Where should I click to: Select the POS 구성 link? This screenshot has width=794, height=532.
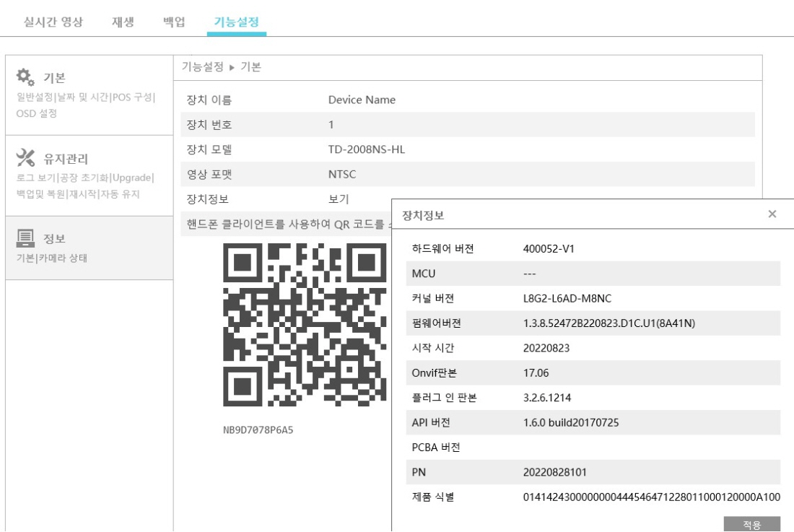(x=133, y=97)
